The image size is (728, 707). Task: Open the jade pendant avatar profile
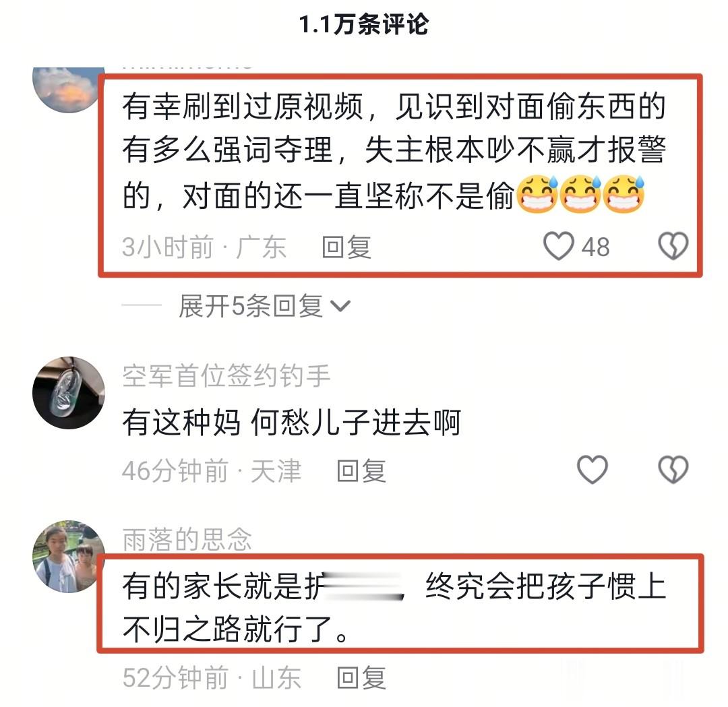69,393
